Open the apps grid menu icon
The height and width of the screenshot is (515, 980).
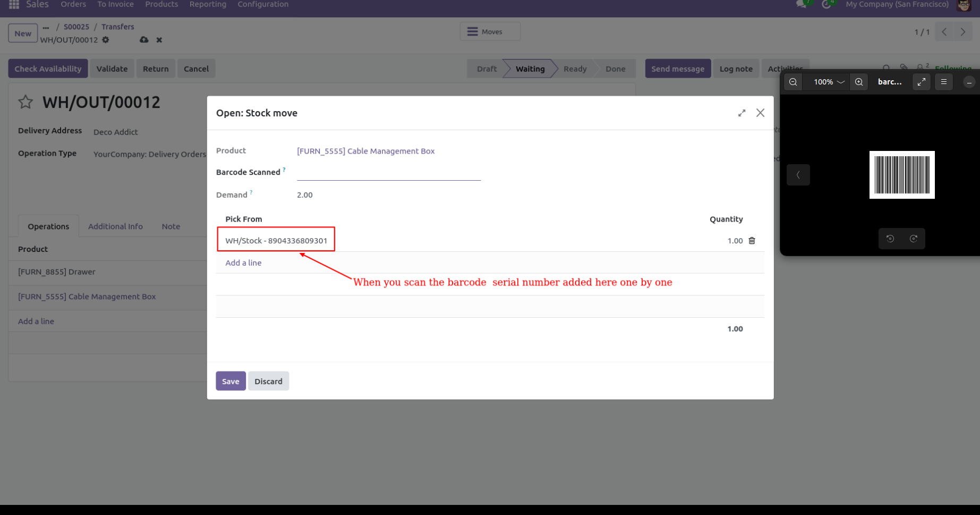(14, 4)
